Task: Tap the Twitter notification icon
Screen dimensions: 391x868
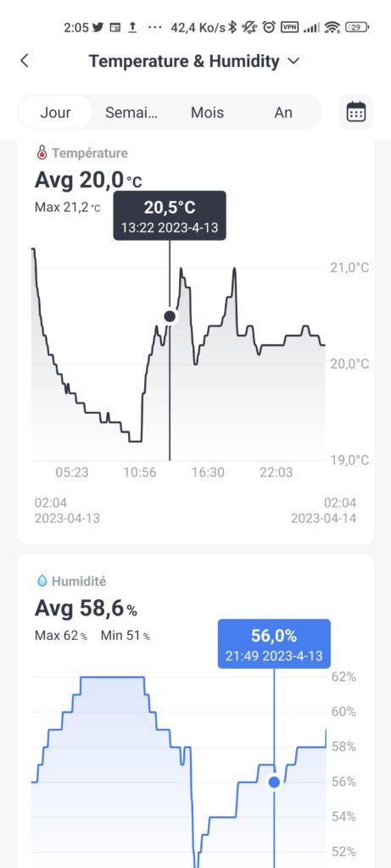Action: coord(98,27)
